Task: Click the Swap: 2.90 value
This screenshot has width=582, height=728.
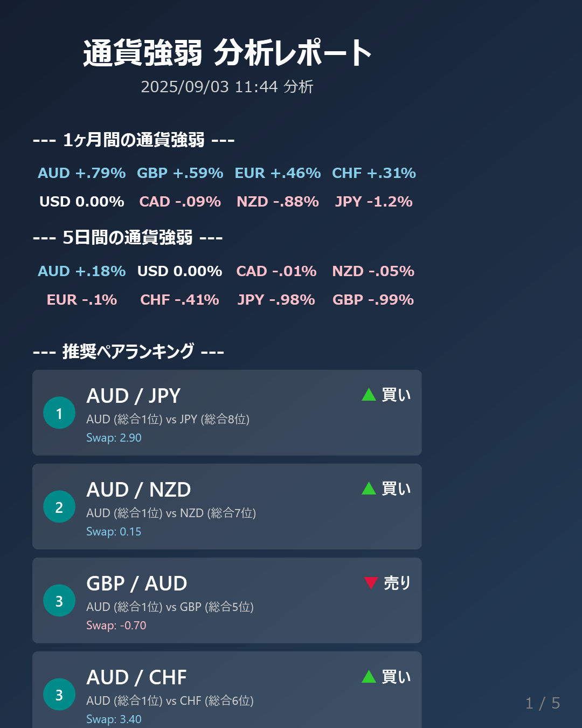Action: point(114,438)
